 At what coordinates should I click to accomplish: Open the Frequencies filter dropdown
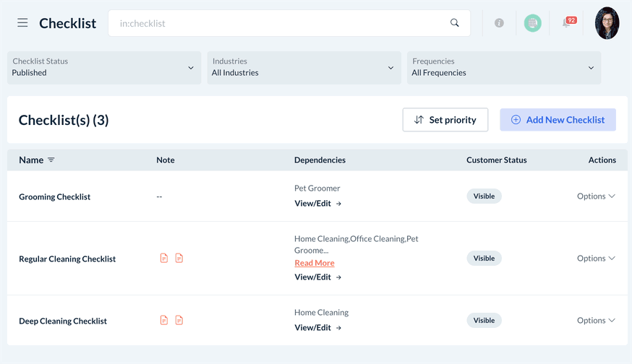pyautogui.click(x=503, y=67)
